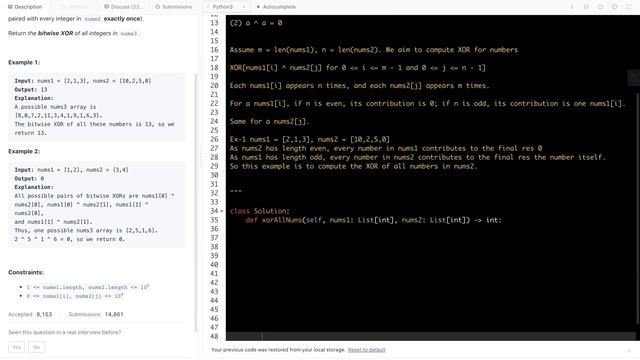Click 'def xorAllNums' in the code
This screenshot has width=640, height=360.
tap(273, 220)
